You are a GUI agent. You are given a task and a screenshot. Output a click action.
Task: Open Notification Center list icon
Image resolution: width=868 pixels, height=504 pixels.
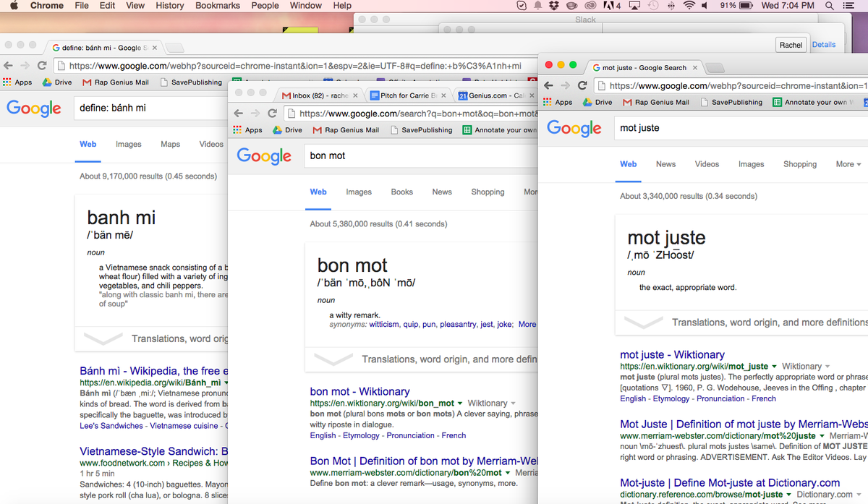click(848, 6)
